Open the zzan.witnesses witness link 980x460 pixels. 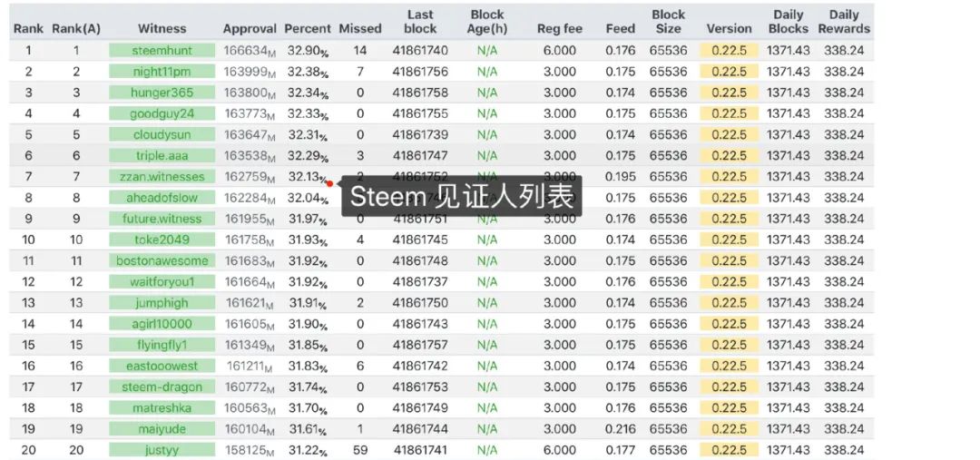point(162,177)
